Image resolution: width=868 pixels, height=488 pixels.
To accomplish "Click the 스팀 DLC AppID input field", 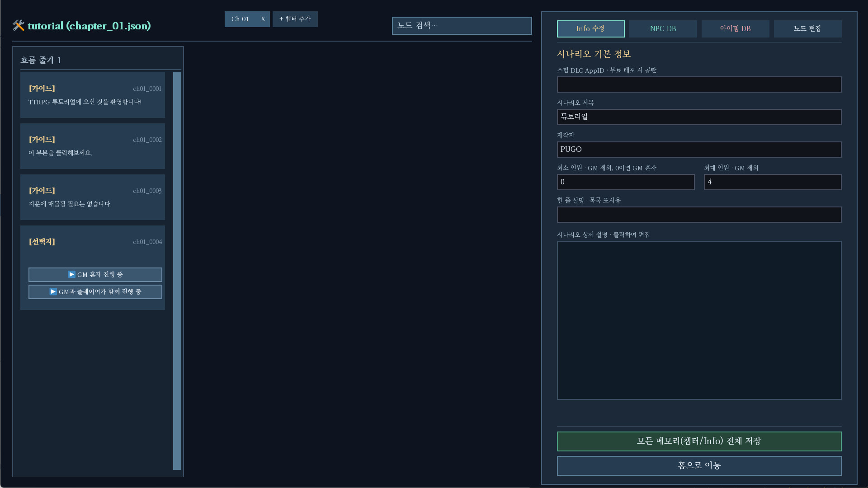I will pos(699,84).
